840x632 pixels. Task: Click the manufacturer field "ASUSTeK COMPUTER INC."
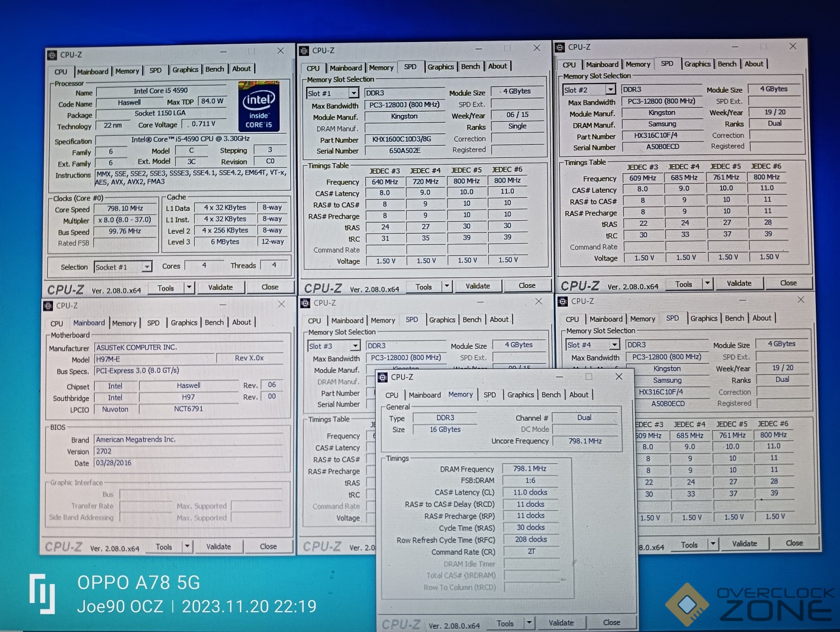tap(189, 348)
